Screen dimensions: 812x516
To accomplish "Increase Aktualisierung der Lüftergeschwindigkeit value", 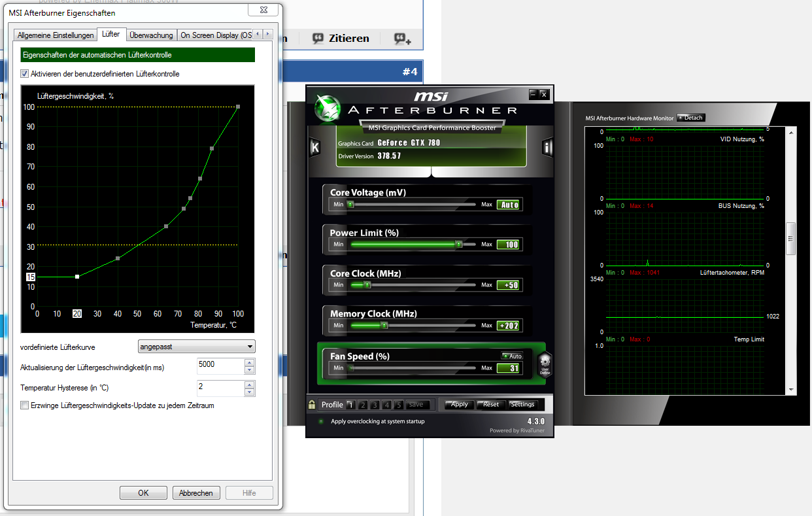I will click(x=249, y=362).
